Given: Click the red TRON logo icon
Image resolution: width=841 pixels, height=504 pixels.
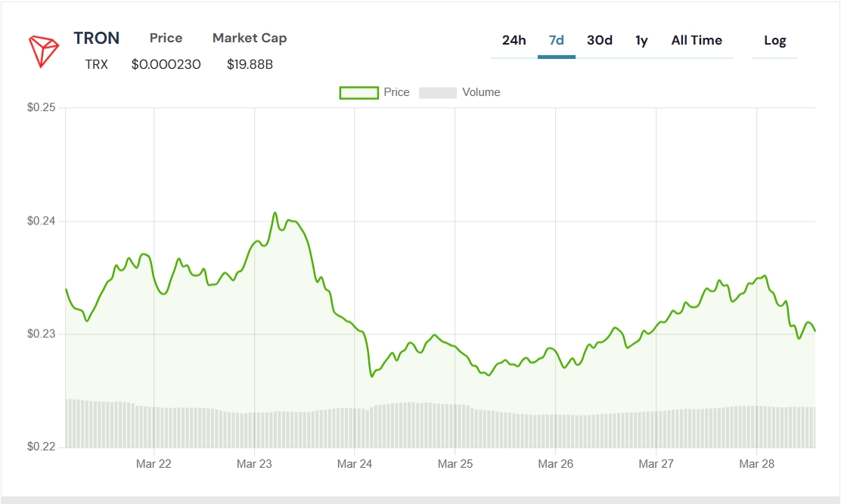Looking at the screenshot, I should point(43,51).
